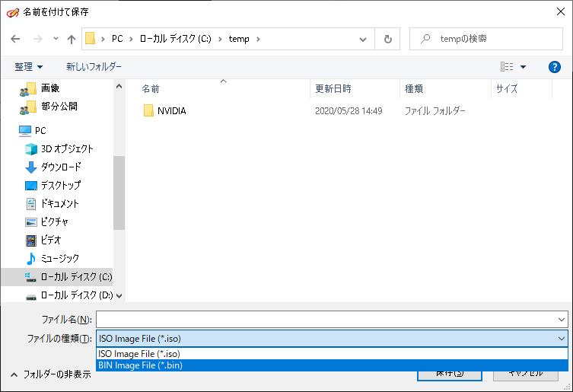The image size is (573, 392).
Task: Click the navigation pane scroll down arrow
Action: coord(119,296)
